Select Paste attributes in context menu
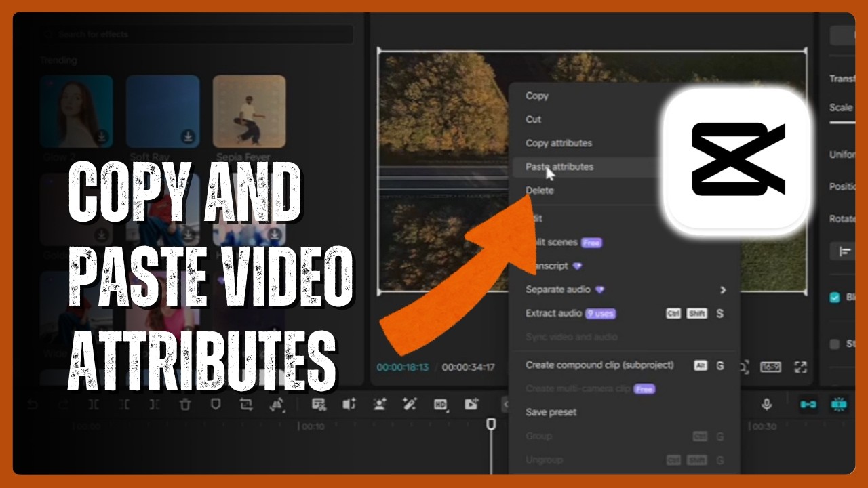 click(559, 167)
